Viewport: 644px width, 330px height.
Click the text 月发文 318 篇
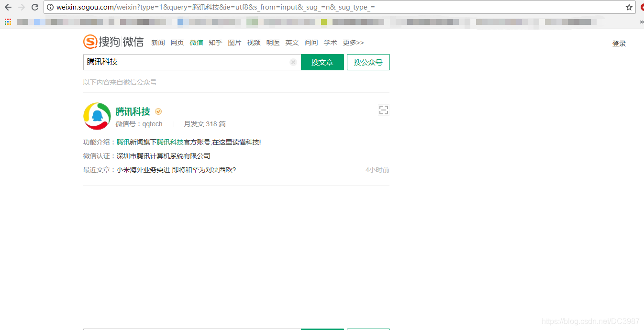click(x=205, y=124)
